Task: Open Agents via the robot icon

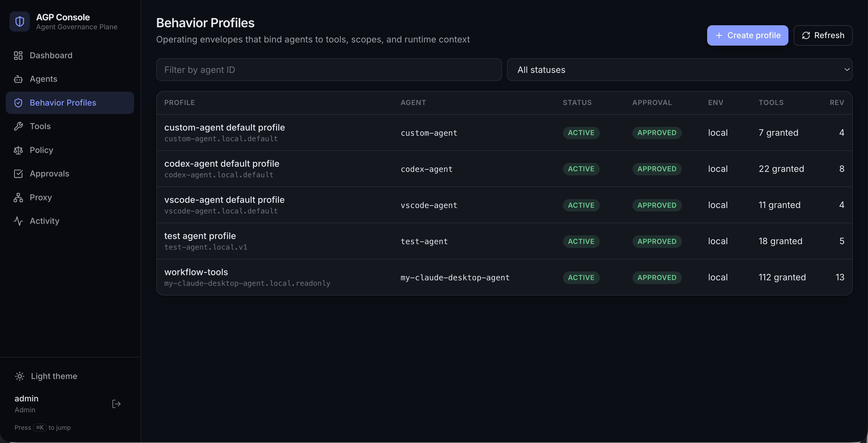Action: (18, 79)
